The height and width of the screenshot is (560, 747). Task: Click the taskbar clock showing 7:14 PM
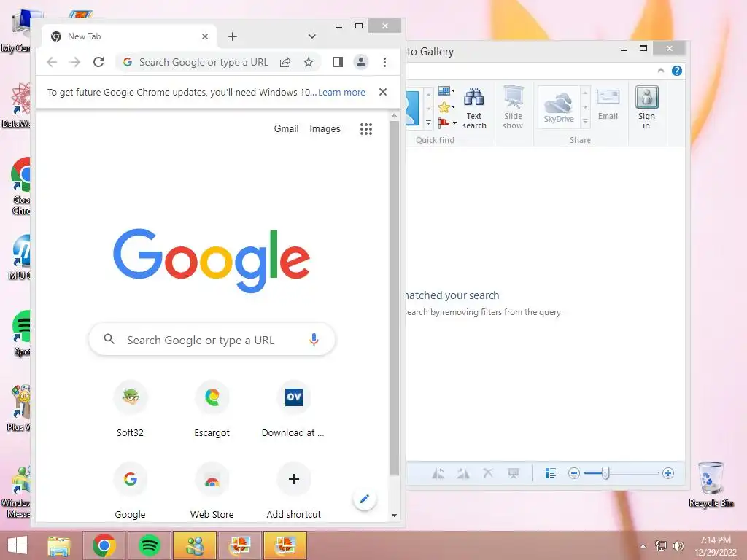(x=715, y=546)
